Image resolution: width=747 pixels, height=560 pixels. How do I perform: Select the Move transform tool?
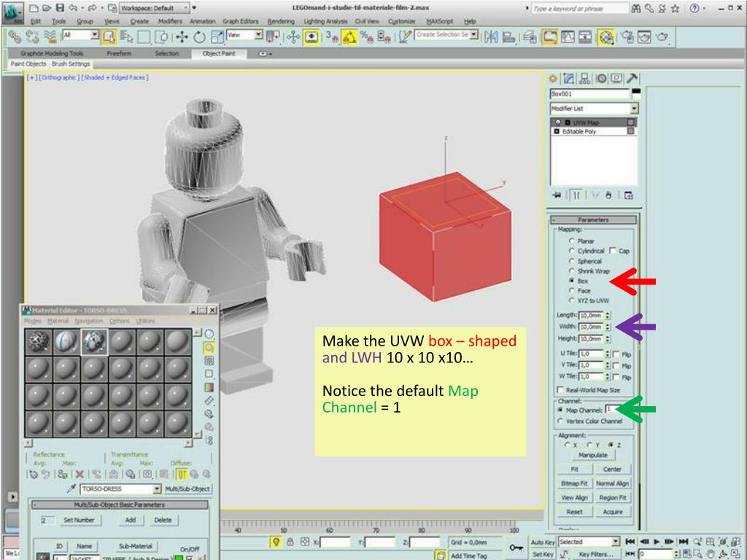182,36
